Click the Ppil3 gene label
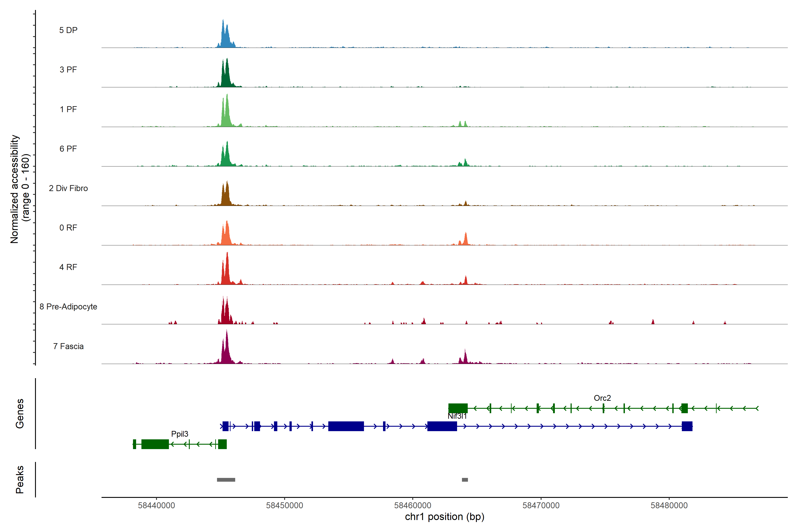Screen dimensions: 798x532 [x=180, y=434]
